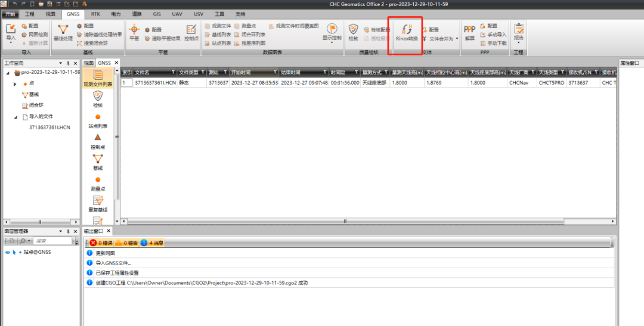Open the 工作空间 panel options dropdown arrow

coord(61,63)
